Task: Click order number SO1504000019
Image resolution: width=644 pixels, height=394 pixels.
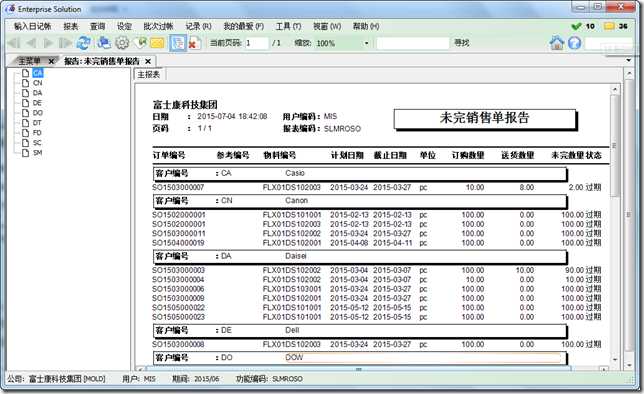Action: 178,243
